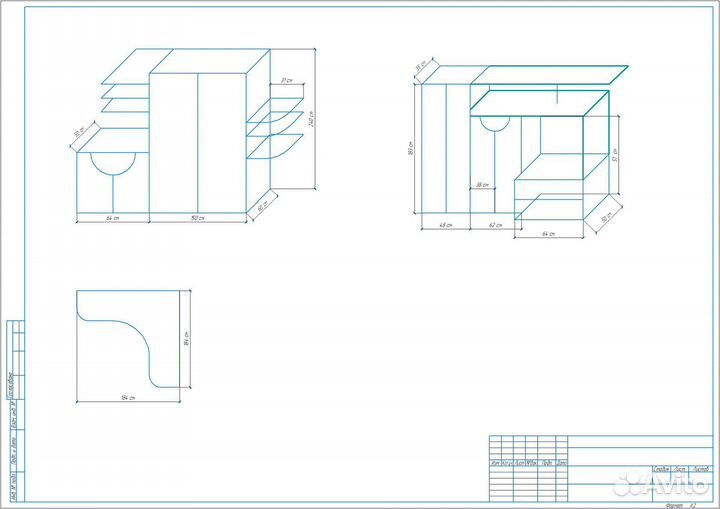Select the 38 cm dimension in right drawing
720x509 pixels.
click(481, 186)
